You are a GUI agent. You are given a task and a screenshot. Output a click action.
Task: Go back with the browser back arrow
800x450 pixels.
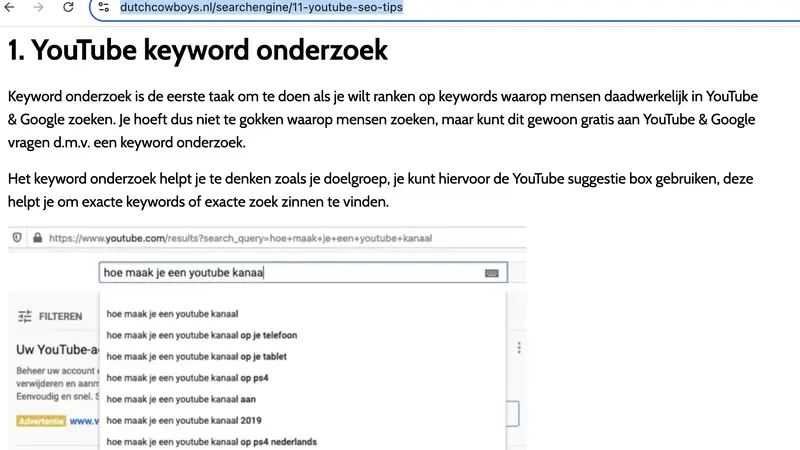pos(9,7)
